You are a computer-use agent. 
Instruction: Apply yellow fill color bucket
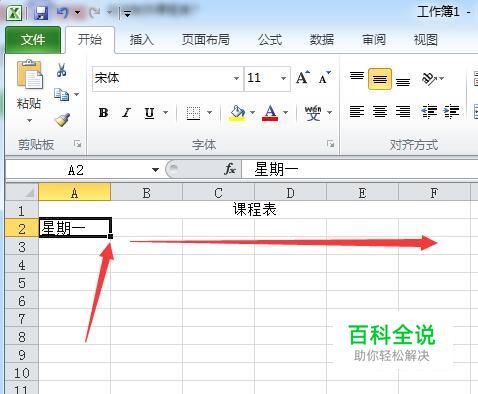pos(237,113)
